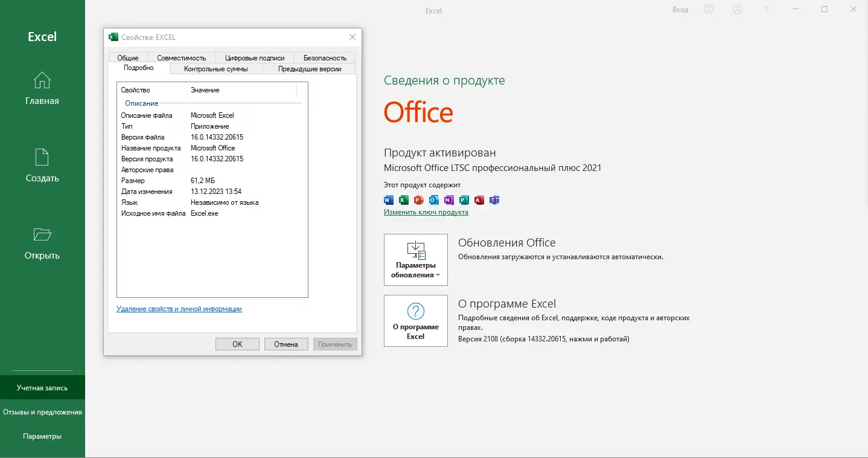Click the Изменить ключ продукта link
This screenshot has width=868, height=458.
click(426, 212)
